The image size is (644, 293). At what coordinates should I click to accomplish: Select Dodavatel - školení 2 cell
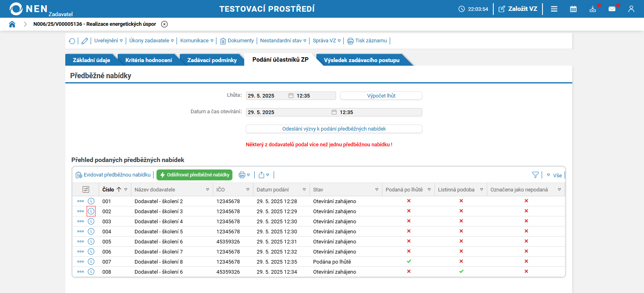click(159, 202)
